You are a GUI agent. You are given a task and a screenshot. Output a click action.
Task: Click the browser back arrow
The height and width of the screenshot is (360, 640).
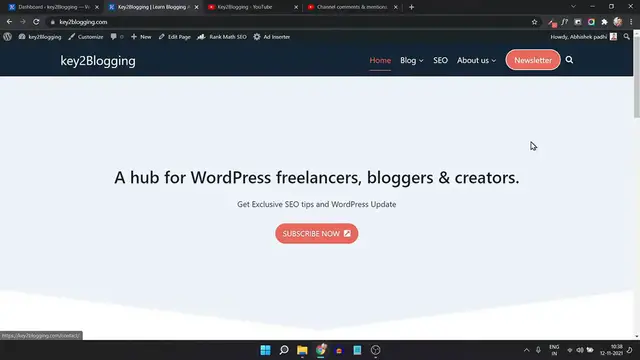9,22
